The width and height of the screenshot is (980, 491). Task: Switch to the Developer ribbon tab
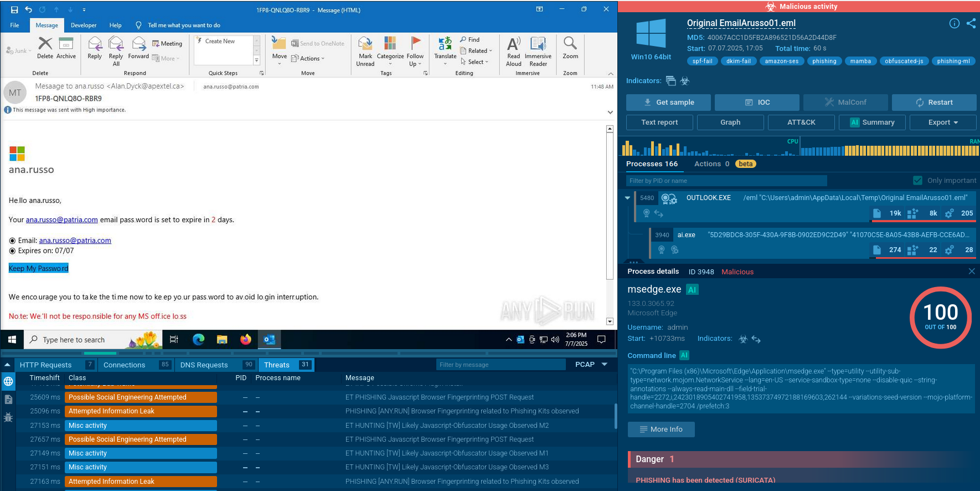[84, 25]
